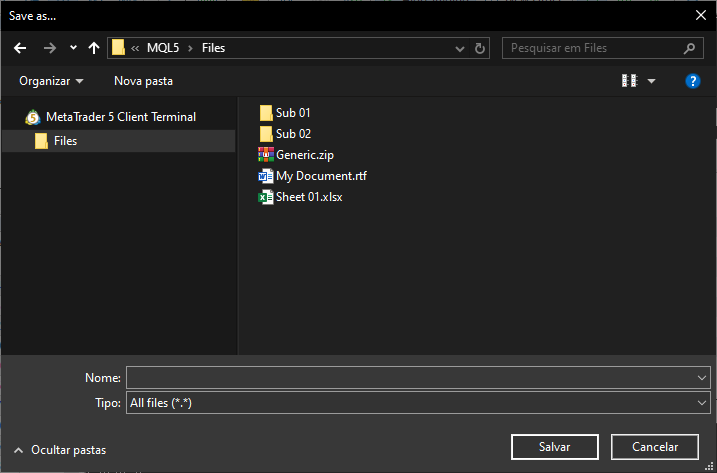Click the Nome filename input field
The height and width of the screenshot is (473, 717).
[x=410, y=377]
